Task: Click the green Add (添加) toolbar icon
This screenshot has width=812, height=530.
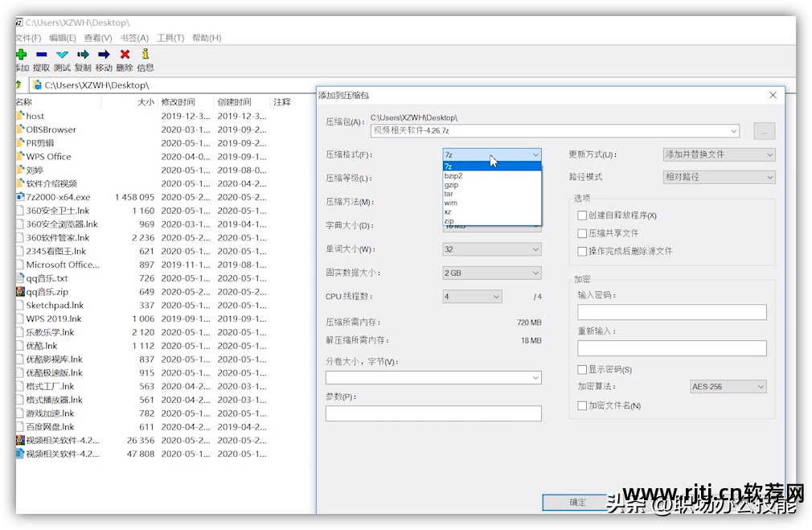Action: click(x=21, y=54)
